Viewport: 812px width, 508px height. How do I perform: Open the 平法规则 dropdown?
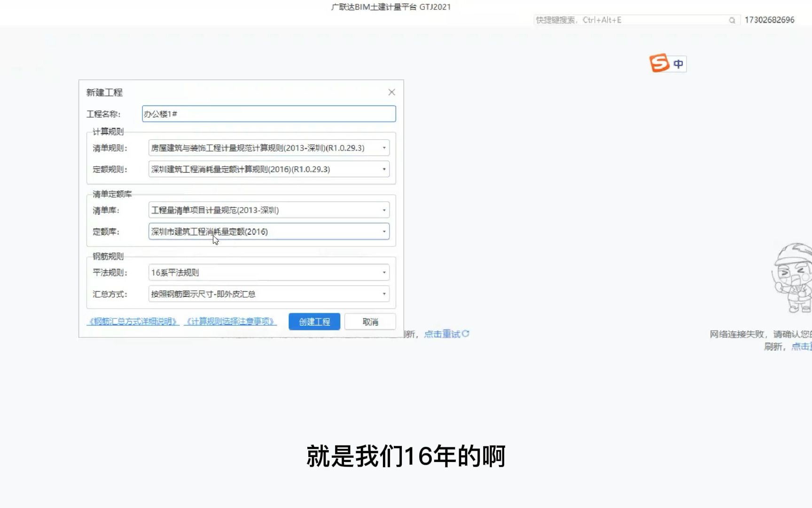coord(269,272)
